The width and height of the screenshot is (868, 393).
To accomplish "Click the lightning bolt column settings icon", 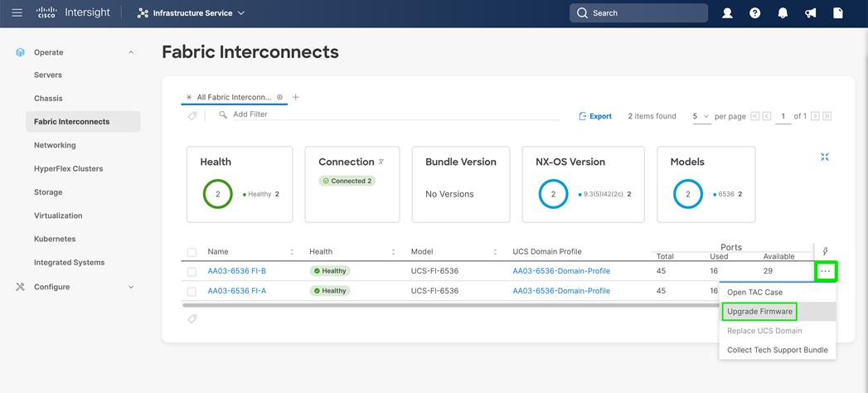I will pyautogui.click(x=826, y=251).
